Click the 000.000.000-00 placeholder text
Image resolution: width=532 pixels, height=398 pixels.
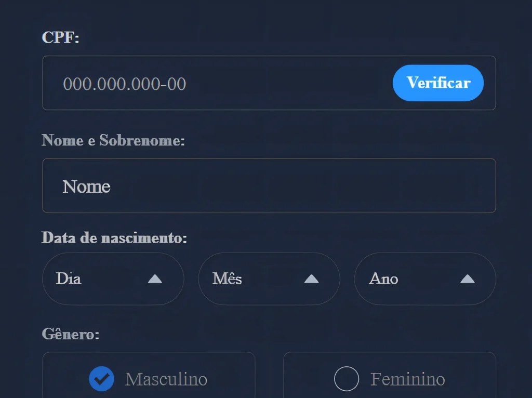[125, 84]
